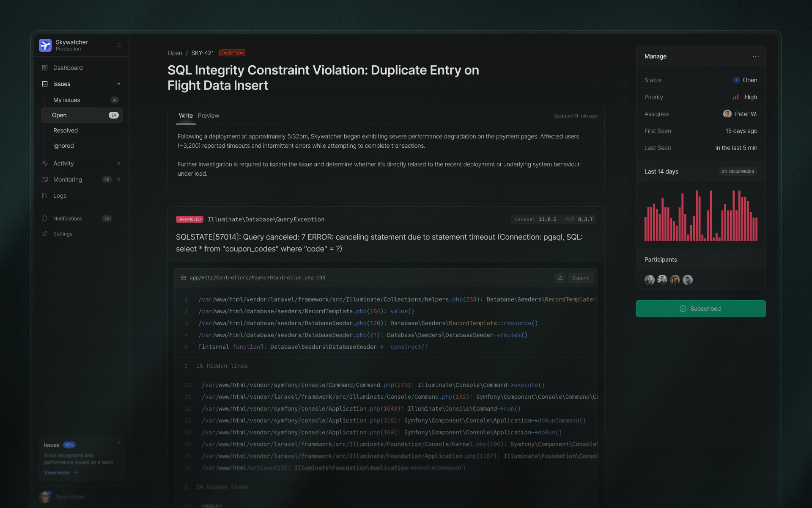The width and height of the screenshot is (812, 508).
Task: Expand the 15 hidden lines
Action: click(x=186, y=366)
